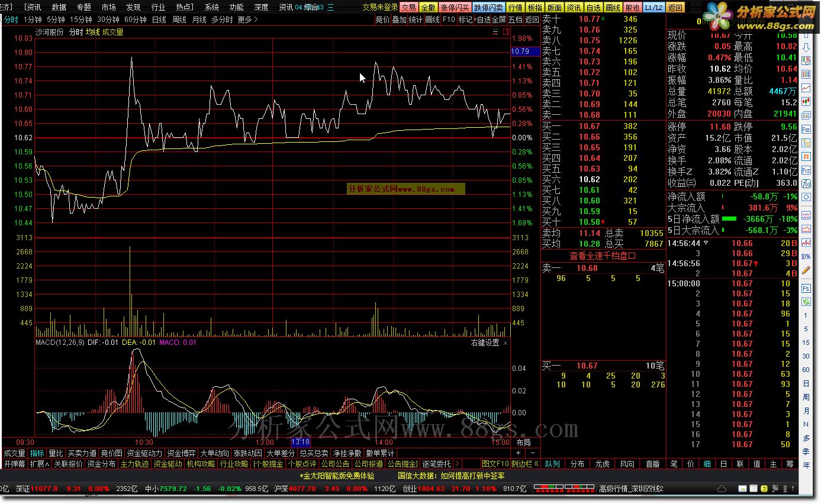Close the MACD indicator panel
Viewport: 821px width, 504px height.
(506, 343)
